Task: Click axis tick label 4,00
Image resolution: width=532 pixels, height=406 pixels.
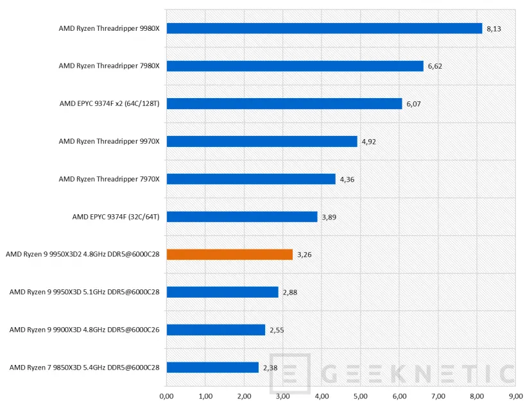Action: pos(322,396)
